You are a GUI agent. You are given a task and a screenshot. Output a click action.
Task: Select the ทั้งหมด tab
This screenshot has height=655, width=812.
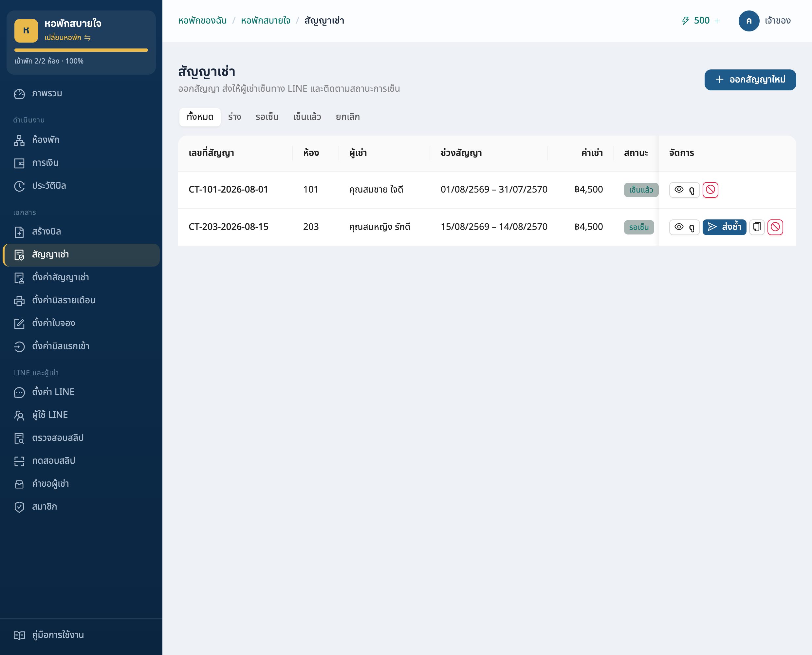pos(200,117)
